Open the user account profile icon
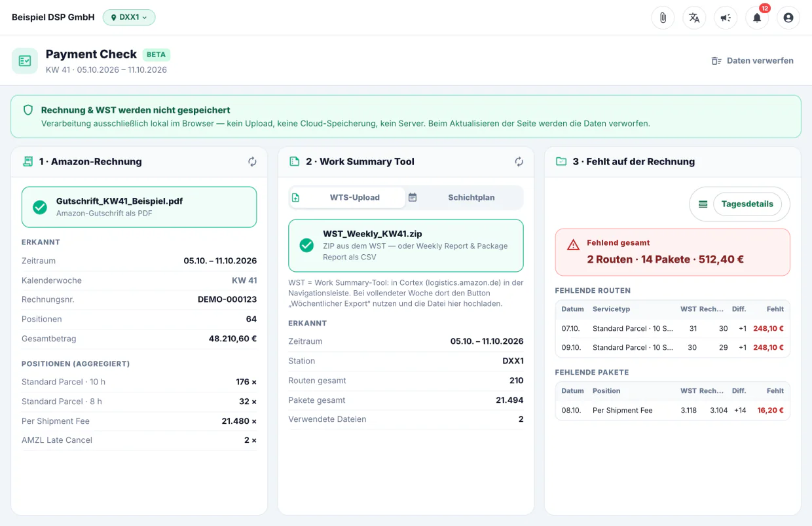Screen dimensions: 812x526 coord(788,18)
